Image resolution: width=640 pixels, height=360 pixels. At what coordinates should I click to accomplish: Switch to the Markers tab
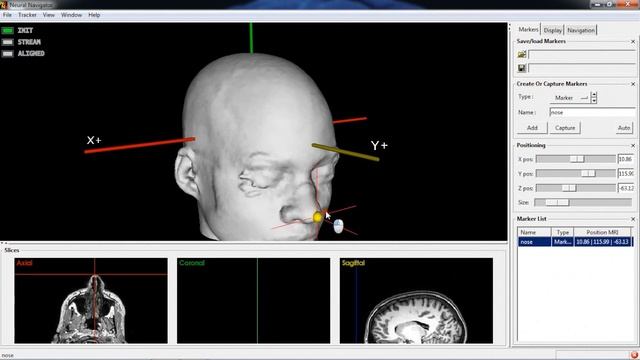click(528, 30)
